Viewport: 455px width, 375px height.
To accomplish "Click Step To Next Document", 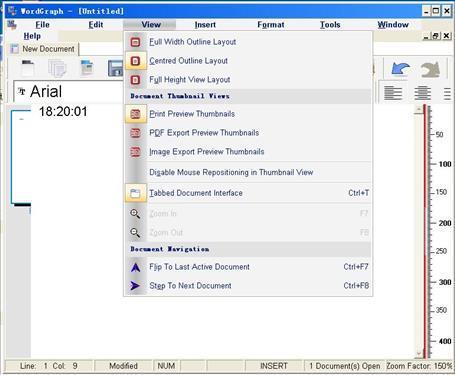I will pyautogui.click(x=248, y=286).
